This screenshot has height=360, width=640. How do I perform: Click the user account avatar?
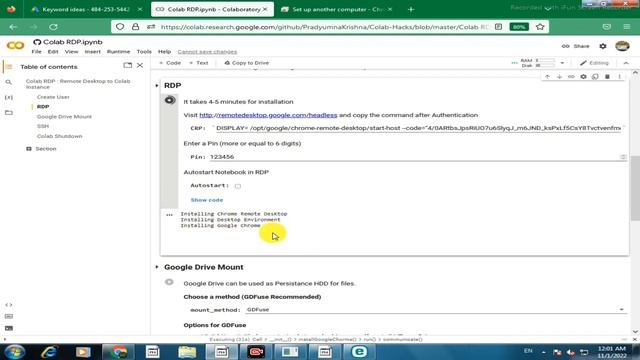[622, 46]
